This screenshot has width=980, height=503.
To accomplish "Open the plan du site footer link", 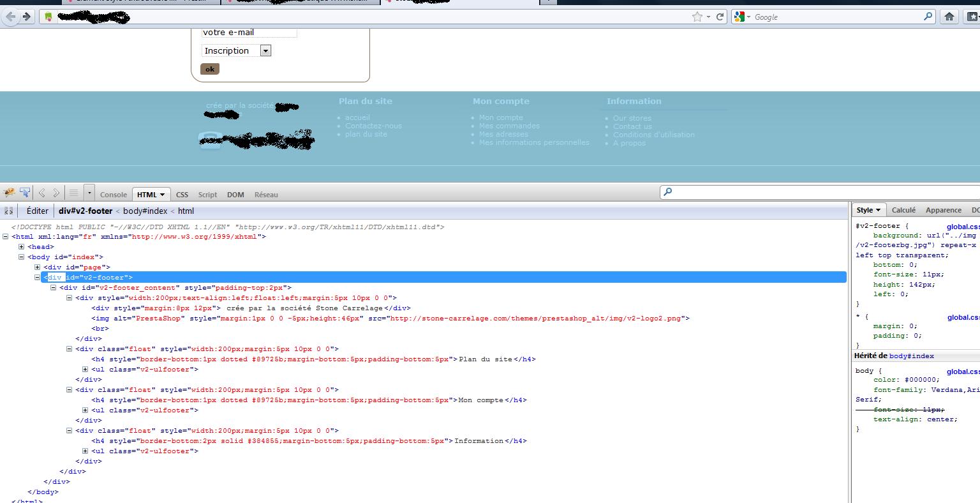I will click(366, 134).
